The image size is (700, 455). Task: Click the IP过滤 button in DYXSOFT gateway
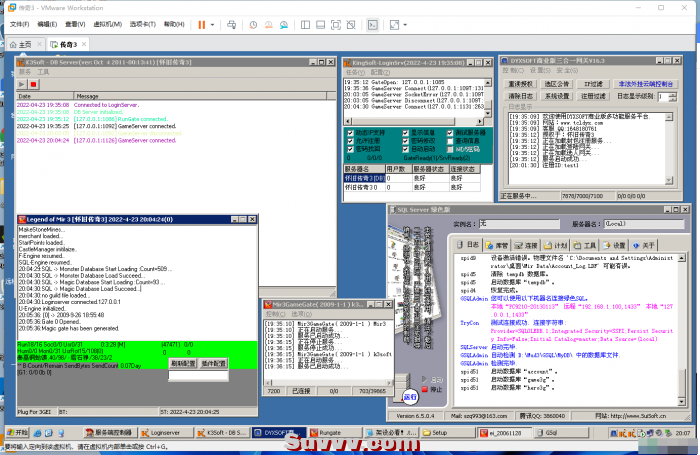(593, 84)
